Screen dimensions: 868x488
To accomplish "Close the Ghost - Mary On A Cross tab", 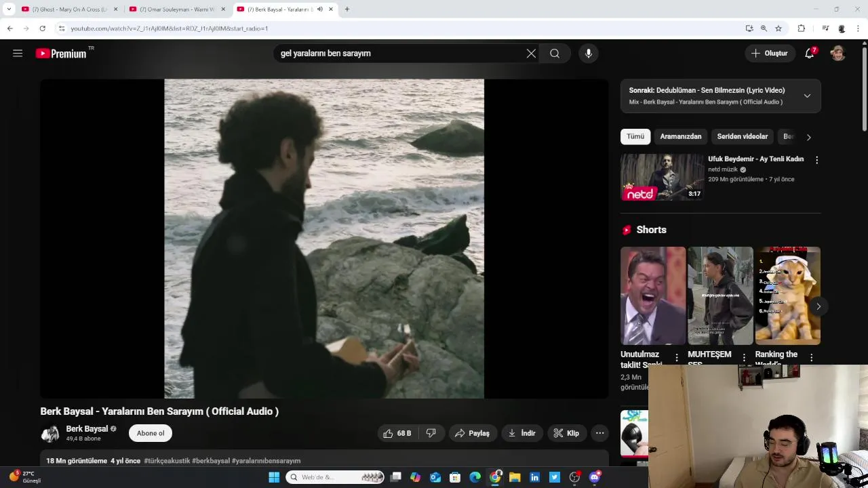I will [115, 9].
